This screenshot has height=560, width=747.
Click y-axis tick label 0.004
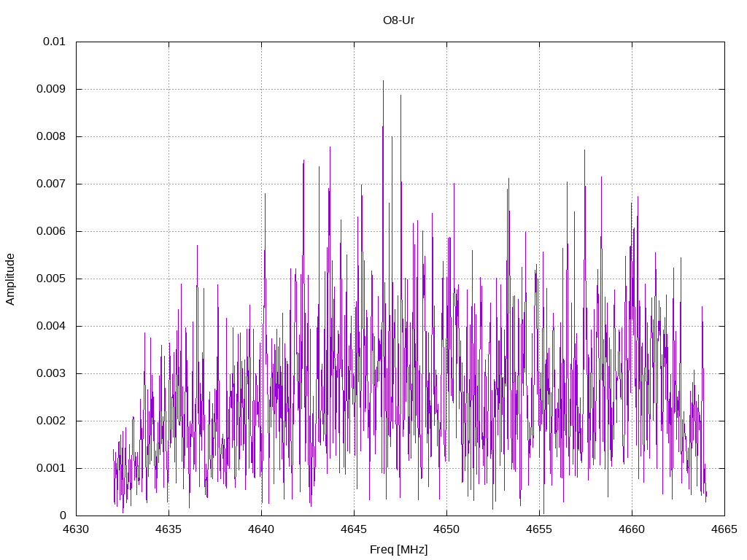click(x=52, y=326)
